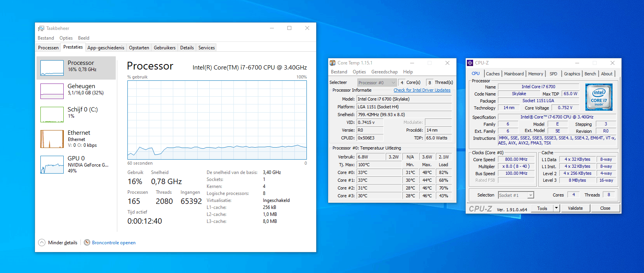Click the Core #0 temperature 33°C value
The width and height of the screenshot is (644, 273).
click(379, 172)
